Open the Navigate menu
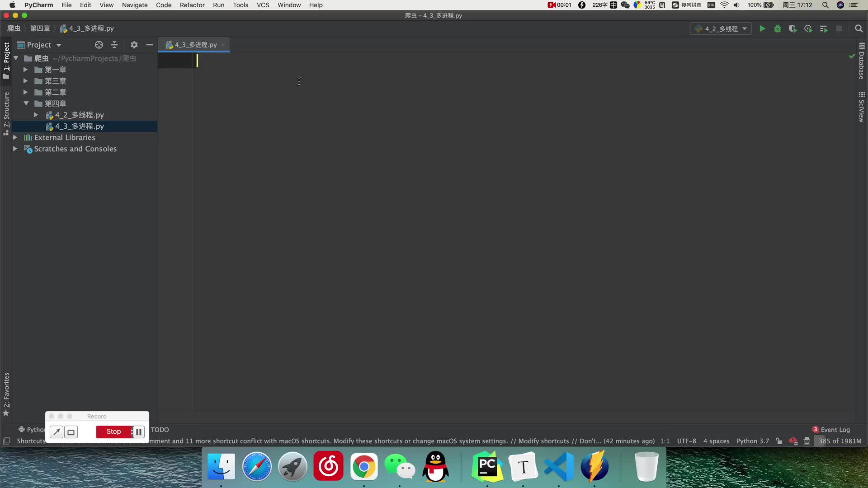Screen dimensions: 868x488 tap(135, 5)
